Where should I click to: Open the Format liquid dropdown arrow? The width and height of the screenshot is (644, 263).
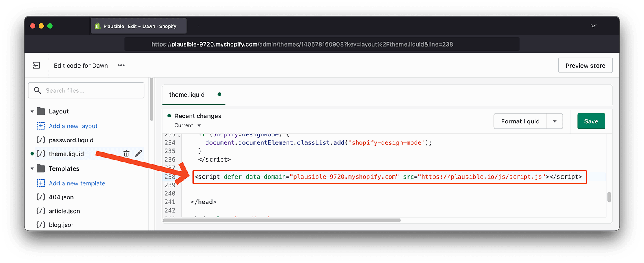tap(555, 121)
